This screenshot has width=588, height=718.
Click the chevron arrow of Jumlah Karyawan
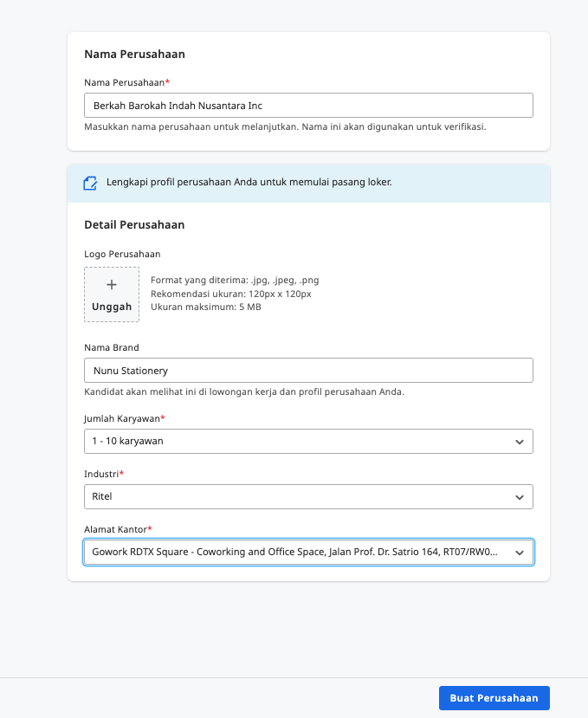(520, 442)
